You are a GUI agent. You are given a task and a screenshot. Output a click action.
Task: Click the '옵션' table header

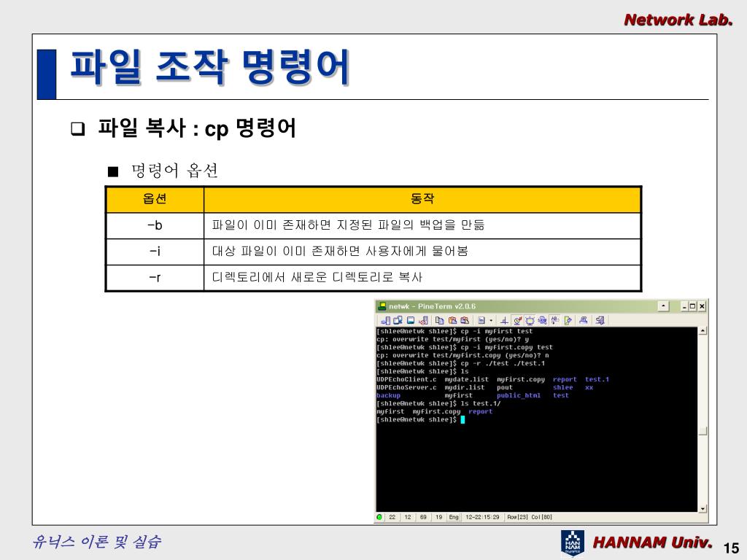pyautogui.click(x=155, y=199)
